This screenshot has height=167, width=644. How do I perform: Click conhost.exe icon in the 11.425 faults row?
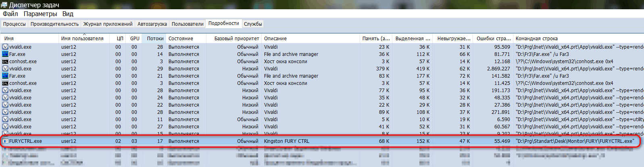5,83
